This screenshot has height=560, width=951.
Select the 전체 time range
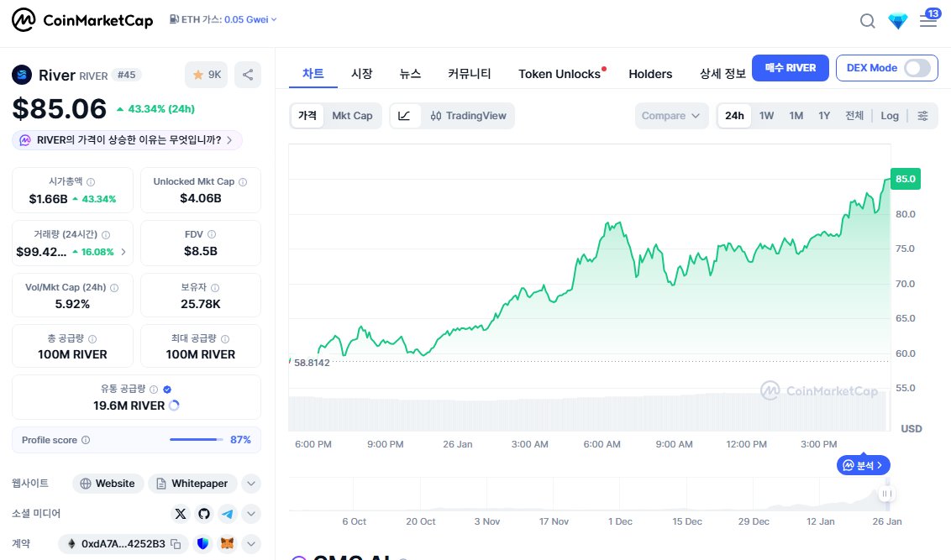(854, 116)
